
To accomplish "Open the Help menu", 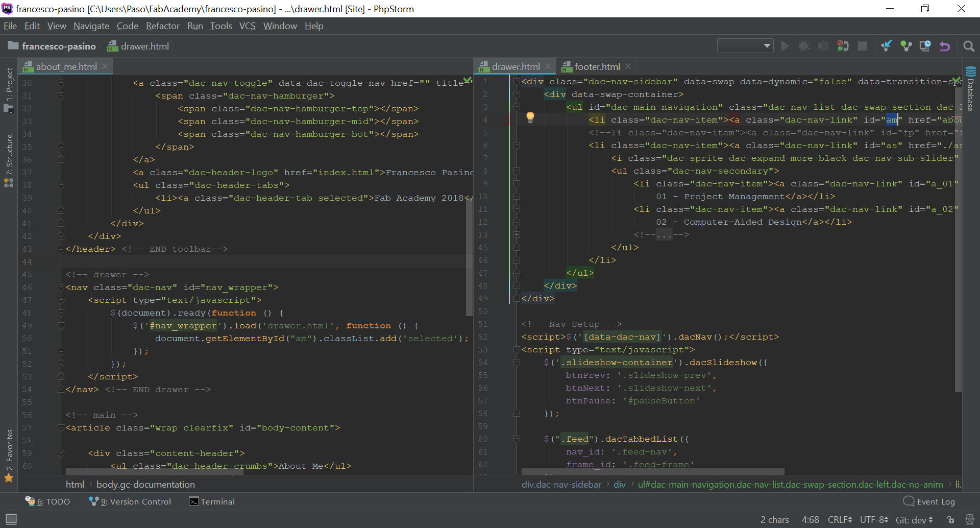I will pos(314,26).
